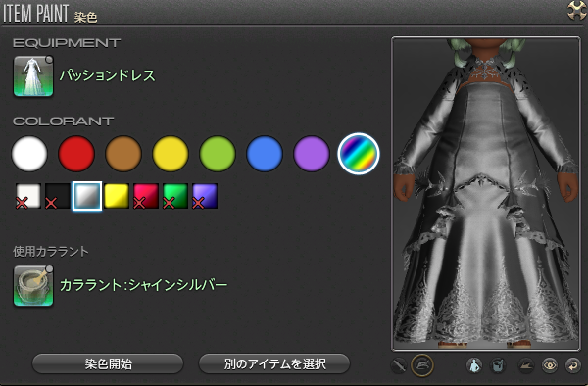Click the character body preview icon

[474, 365]
